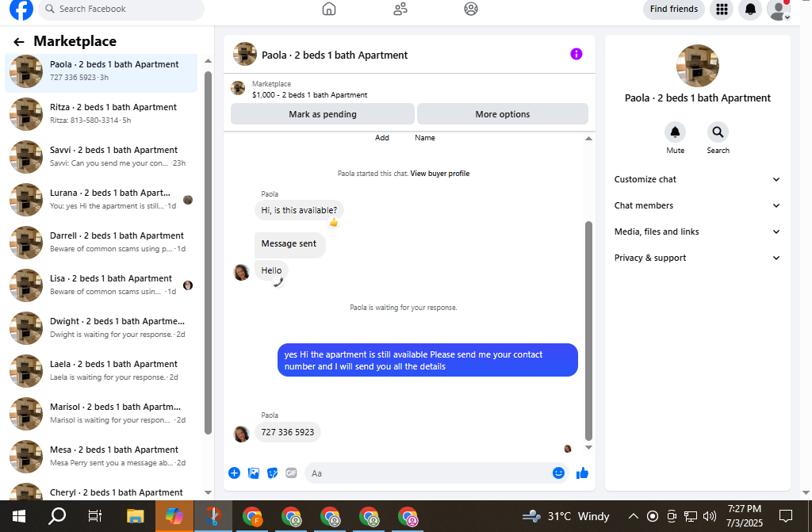Open Darrell conversation in list
Image resolution: width=812 pixels, height=532 pixels.
coord(101,242)
